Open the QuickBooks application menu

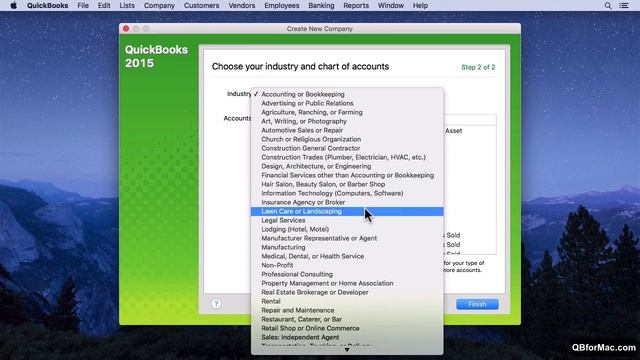pyautogui.click(x=47, y=6)
